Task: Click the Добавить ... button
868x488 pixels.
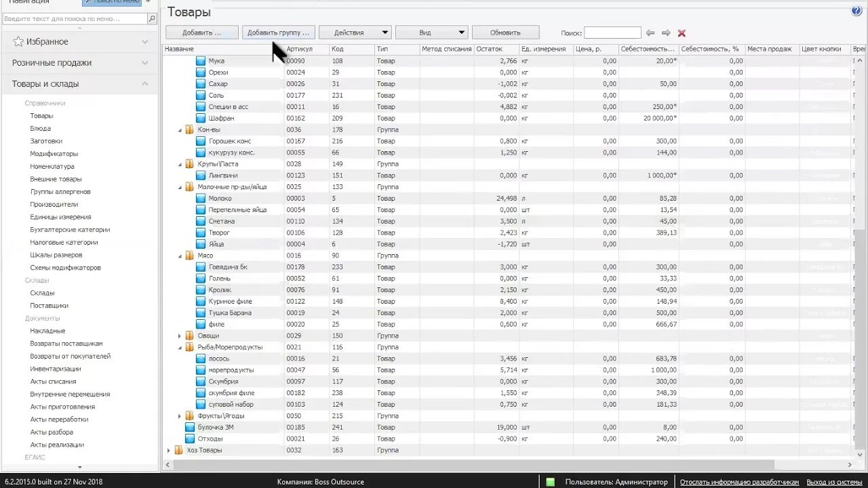Action: pos(202,33)
